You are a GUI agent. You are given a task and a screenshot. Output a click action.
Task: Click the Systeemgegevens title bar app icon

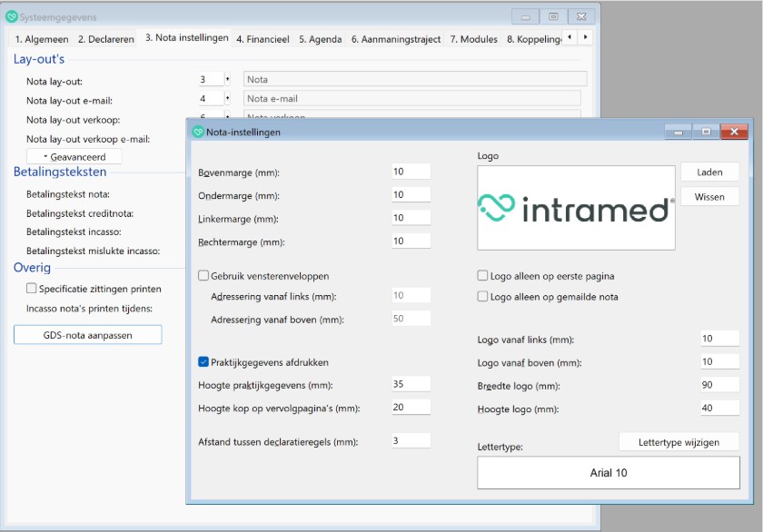click(12, 17)
